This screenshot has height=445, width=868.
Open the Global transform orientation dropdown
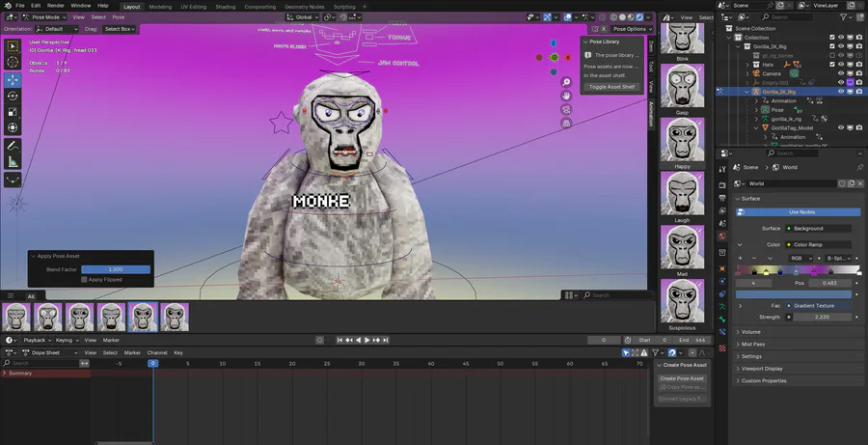(302, 17)
